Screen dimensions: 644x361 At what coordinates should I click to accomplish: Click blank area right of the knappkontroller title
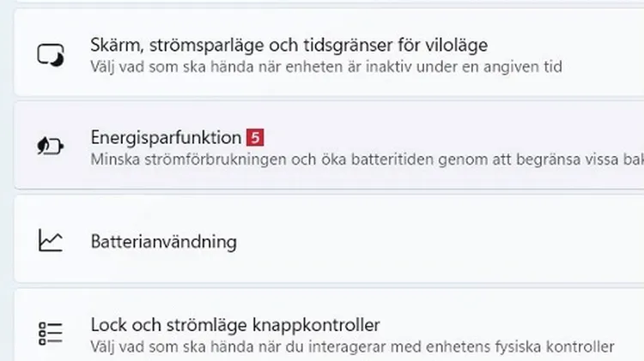[x=515, y=325]
